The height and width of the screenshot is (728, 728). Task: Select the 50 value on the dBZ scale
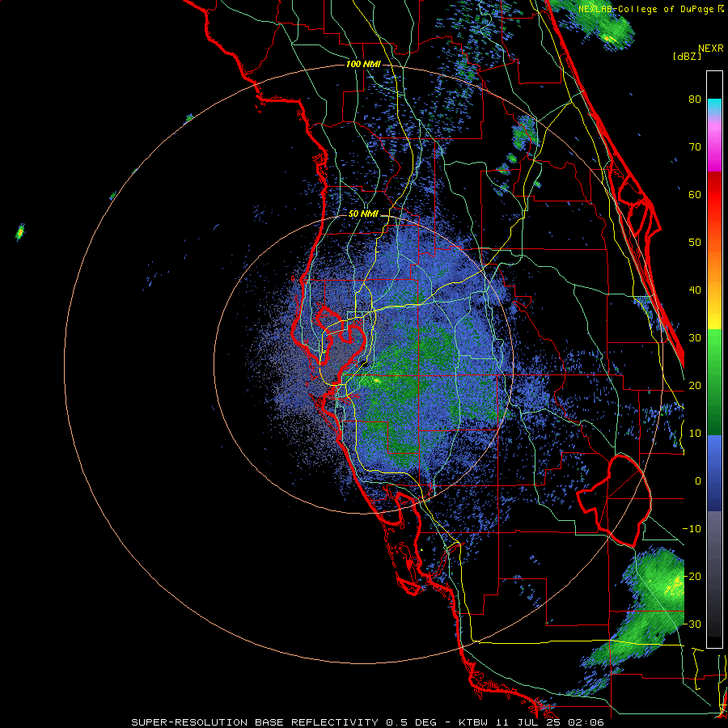click(695, 243)
